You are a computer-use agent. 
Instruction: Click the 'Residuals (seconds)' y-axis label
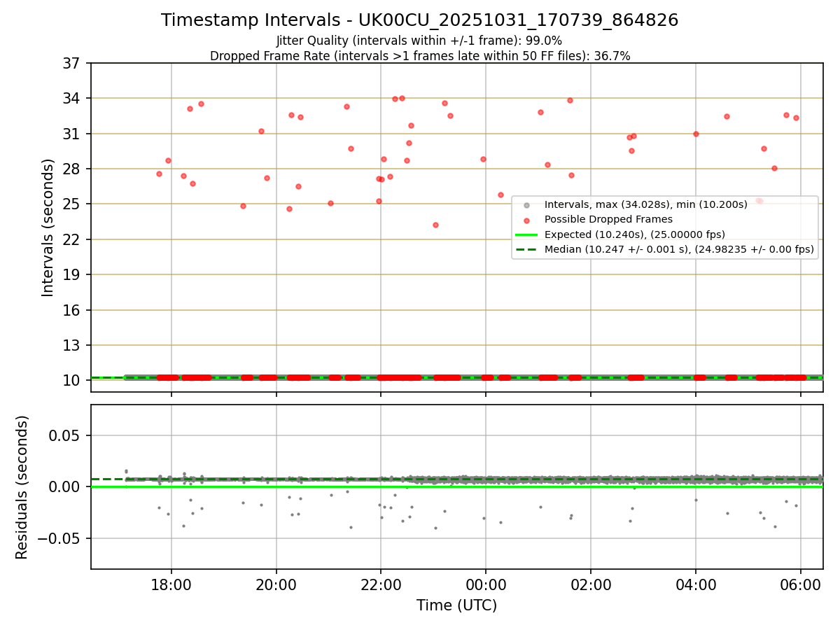[22, 487]
